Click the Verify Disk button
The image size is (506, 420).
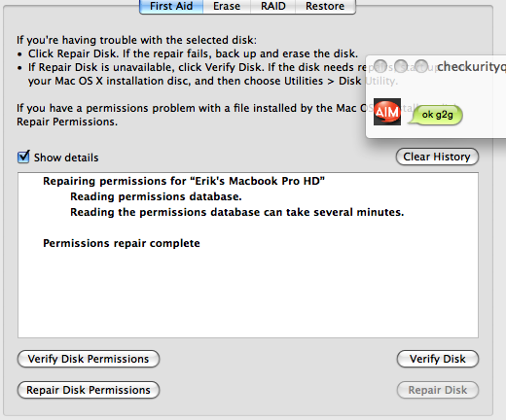pos(438,359)
